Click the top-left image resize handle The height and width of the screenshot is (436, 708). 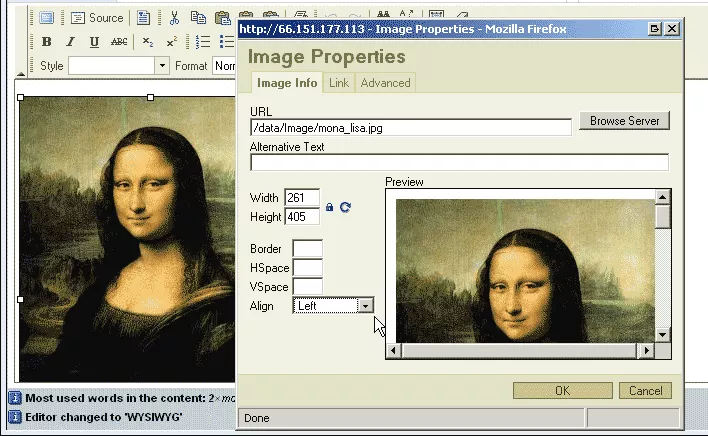pos(20,97)
